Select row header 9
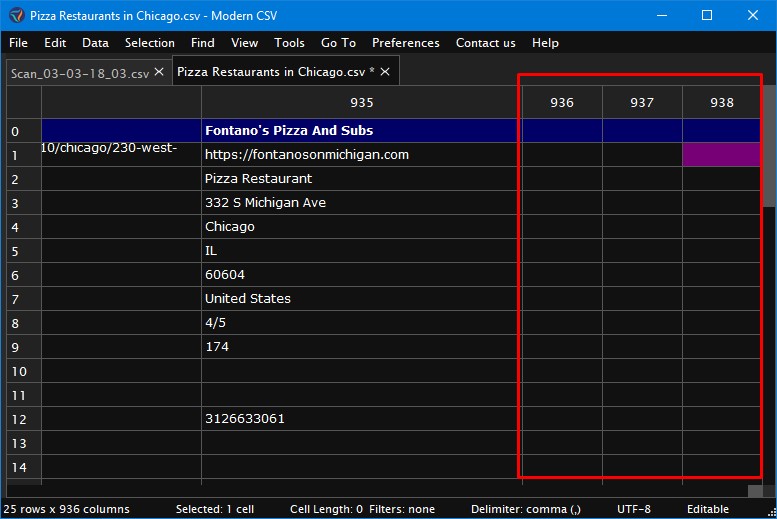Screen dimensions: 777x519 click(x=24, y=347)
